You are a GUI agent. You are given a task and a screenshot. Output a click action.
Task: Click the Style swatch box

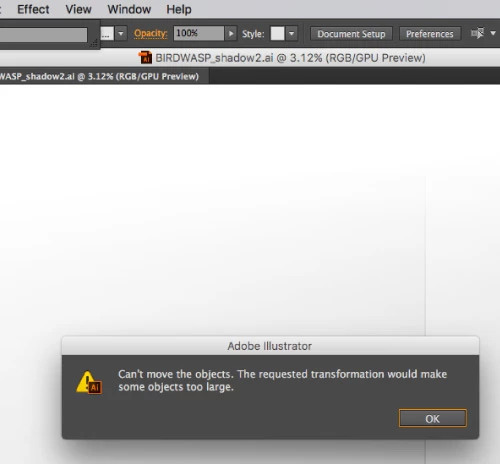click(x=277, y=34)
